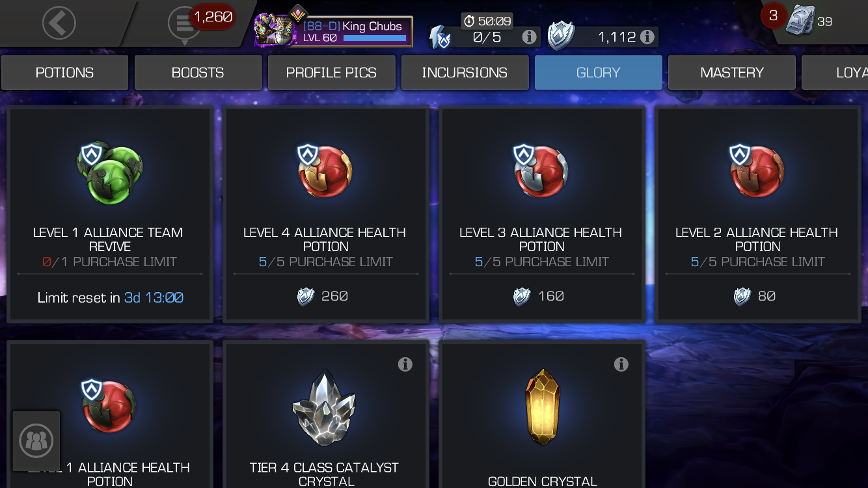
Task: Select the Level 1 Alliance Team Revive card
Action: (109, 215)
